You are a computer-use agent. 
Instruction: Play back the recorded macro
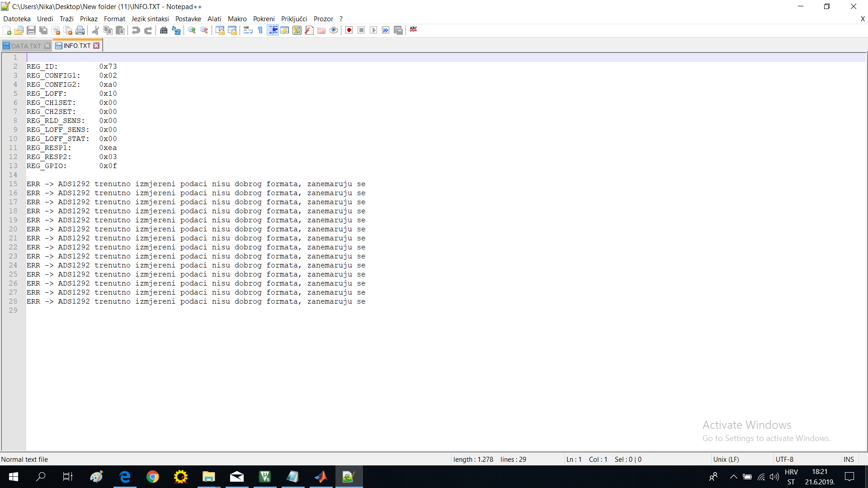[x=373, y=30]
